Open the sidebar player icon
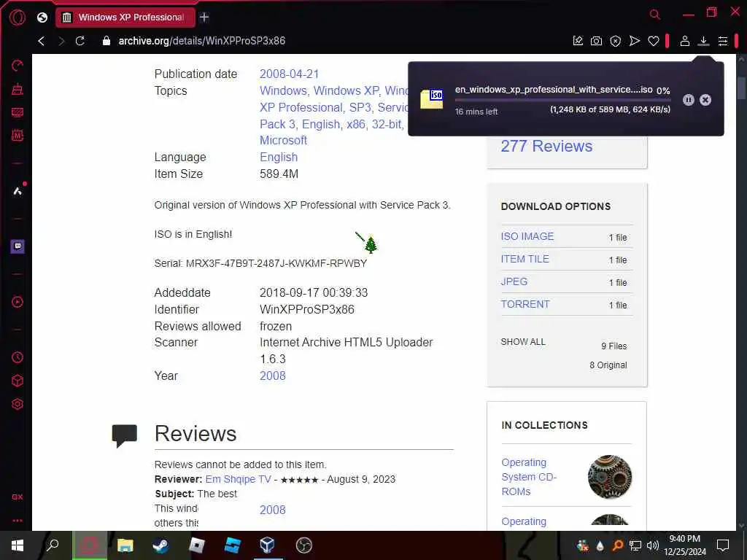This screenshot has height=560, width=747. pos(18,302)
